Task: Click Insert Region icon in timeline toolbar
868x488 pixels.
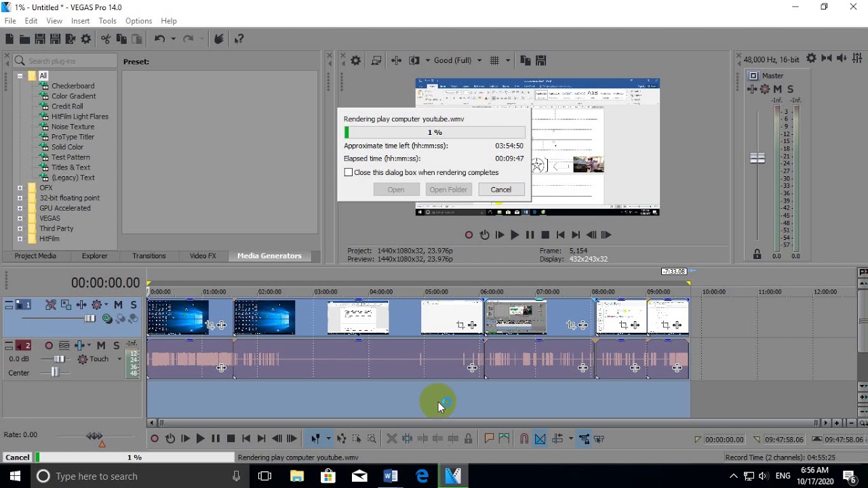Action: pyautogui.click(x=504, y=439)
